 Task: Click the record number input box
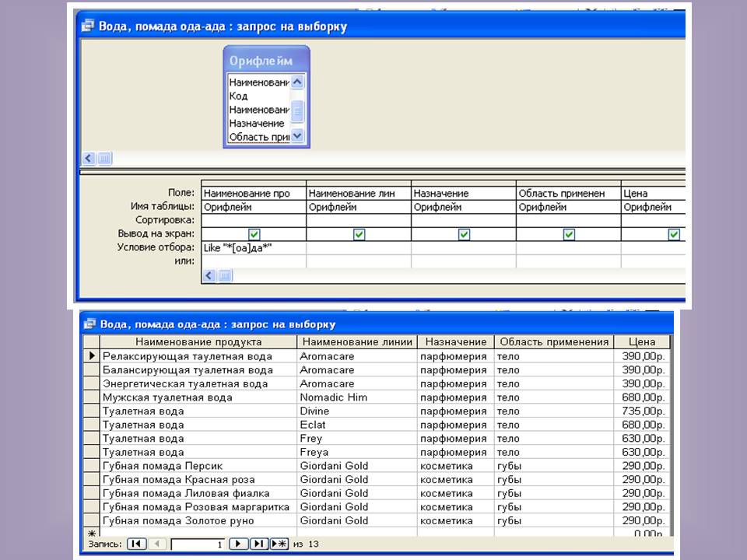198,544
